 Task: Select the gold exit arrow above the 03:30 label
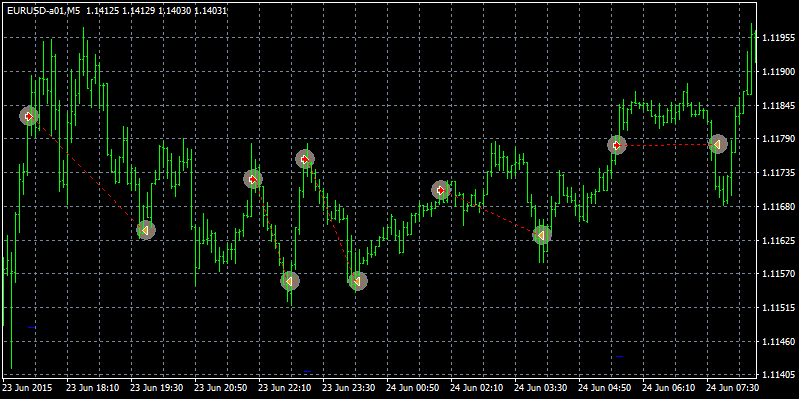point(542,235)
